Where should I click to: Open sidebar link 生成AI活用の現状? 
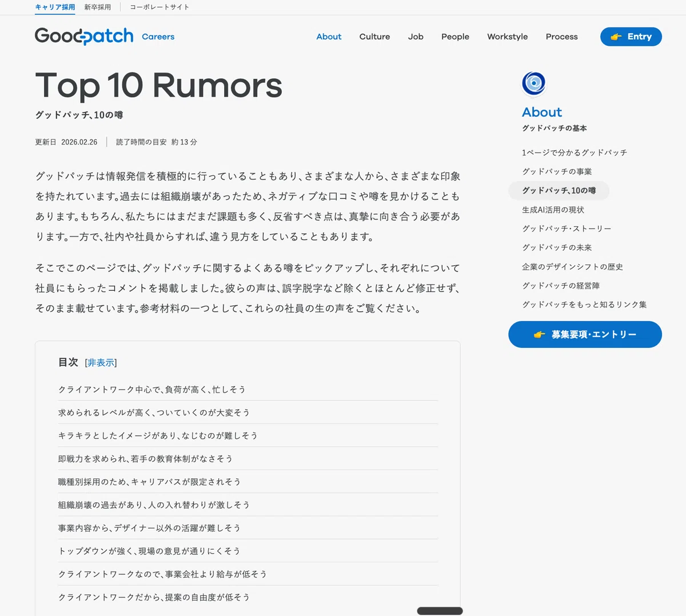click(x=553, y=210)
